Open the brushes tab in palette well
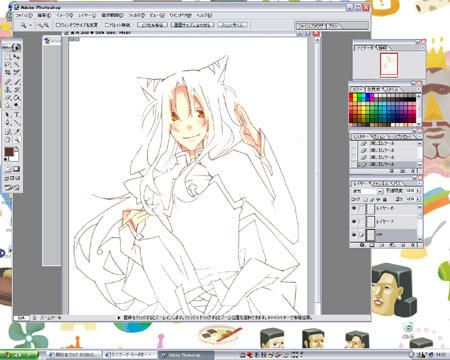450x360 pixels. 335,26
